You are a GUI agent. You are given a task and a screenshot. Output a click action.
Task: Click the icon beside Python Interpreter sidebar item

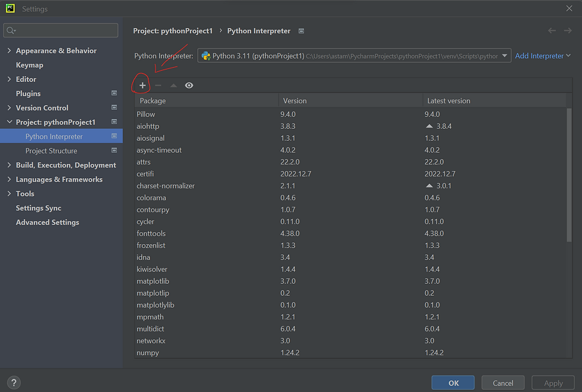tap(114, 136)
